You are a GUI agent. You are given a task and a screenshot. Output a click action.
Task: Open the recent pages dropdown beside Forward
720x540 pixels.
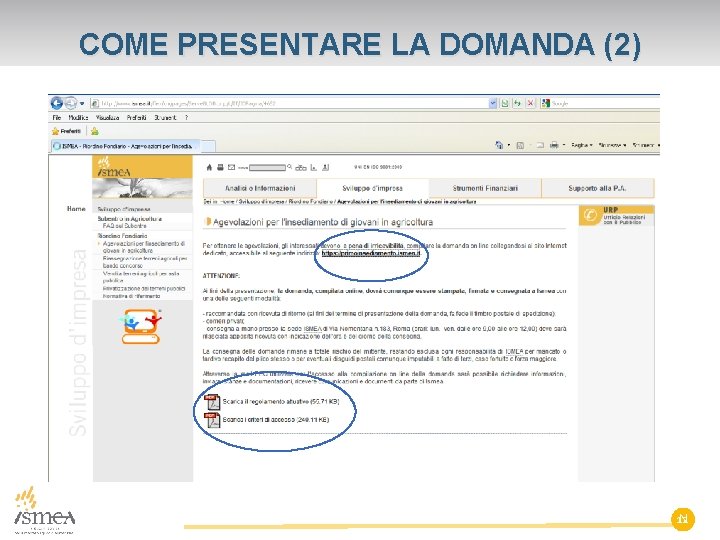[82, 103]
